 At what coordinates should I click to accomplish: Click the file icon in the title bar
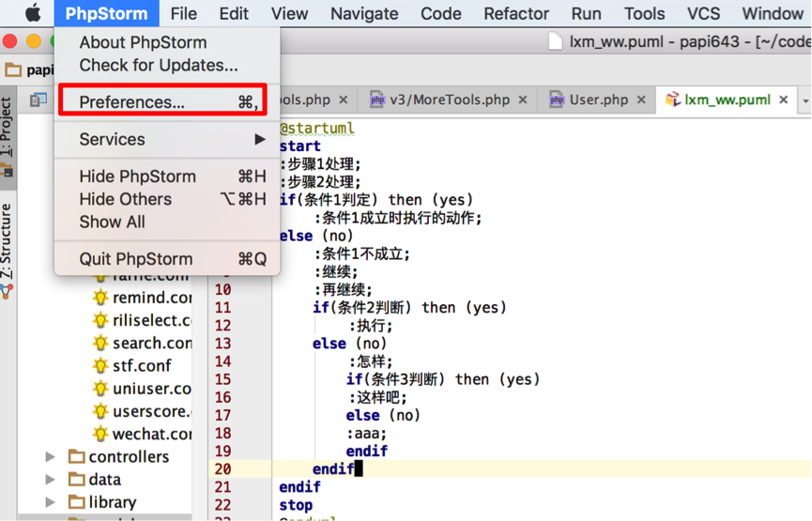pos(555,41)
